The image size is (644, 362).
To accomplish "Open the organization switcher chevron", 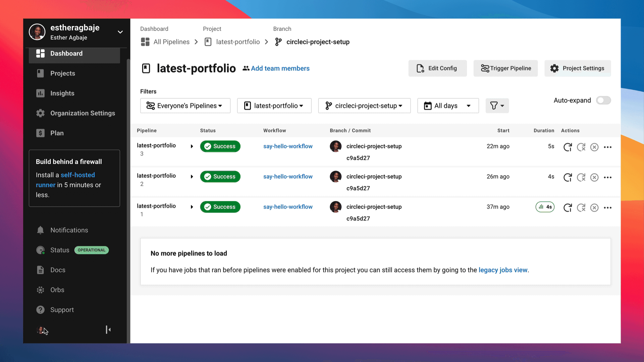I will pyautogui.click(x=120, y=32).
